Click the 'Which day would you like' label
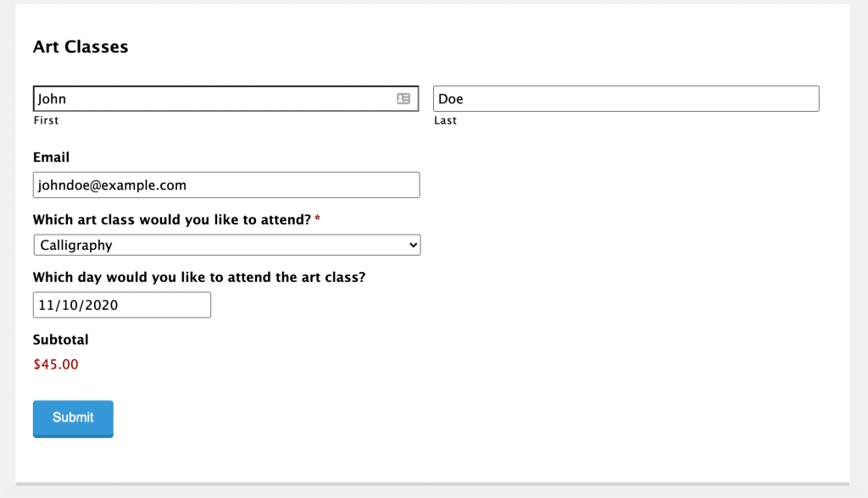The width and height of the screenshot is (868, 498). 198,277
